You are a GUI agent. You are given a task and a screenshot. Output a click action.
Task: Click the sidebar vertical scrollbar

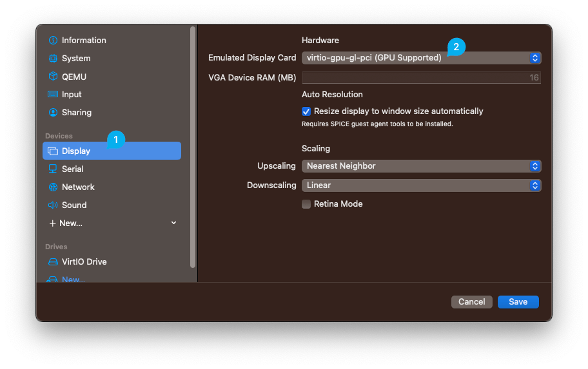click(192, 147)
